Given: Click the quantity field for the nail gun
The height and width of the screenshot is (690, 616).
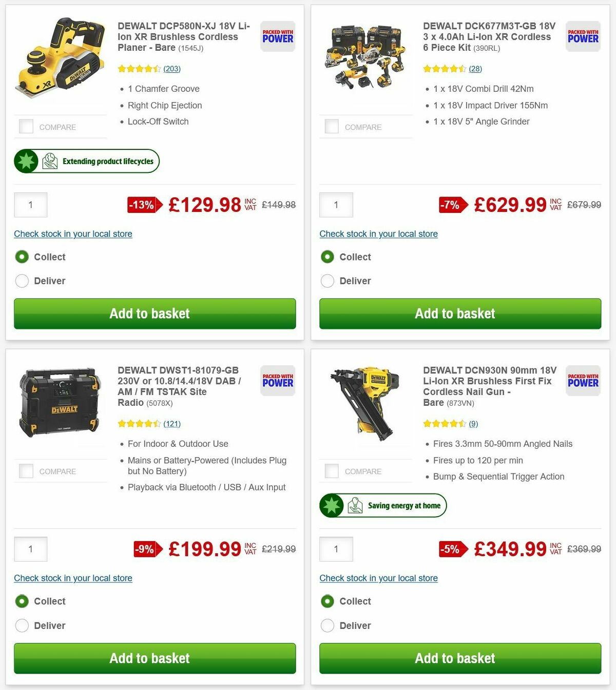Looking at the screenshot, I should click(336, 549).
